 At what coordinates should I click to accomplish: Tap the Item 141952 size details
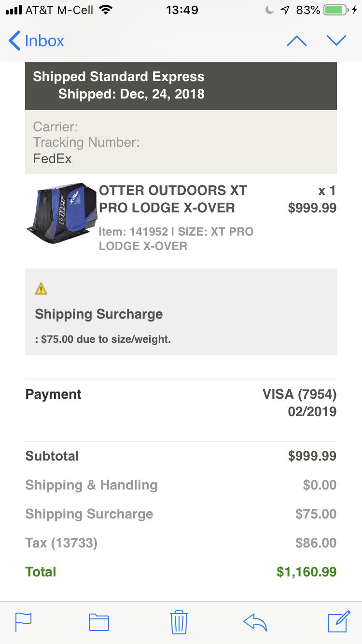pos(176,239)
